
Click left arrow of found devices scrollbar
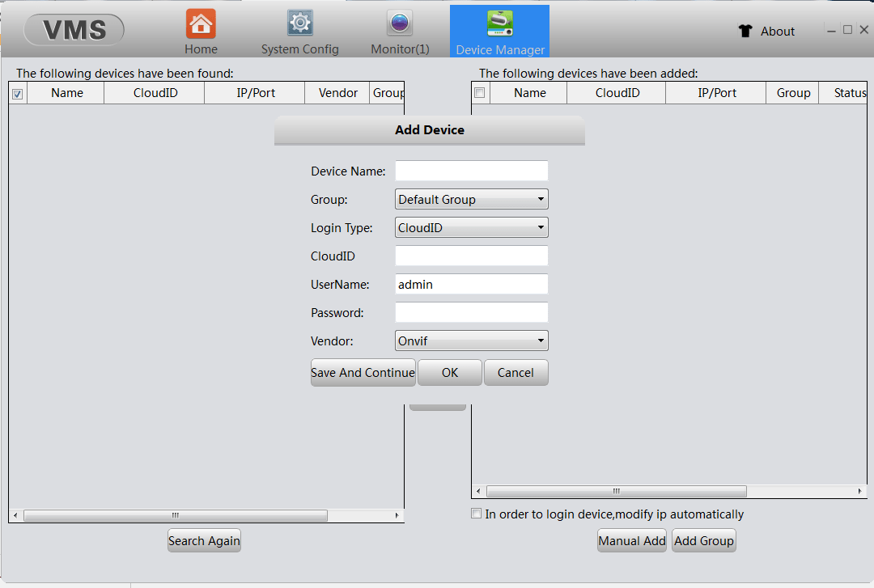coord(15,515)
